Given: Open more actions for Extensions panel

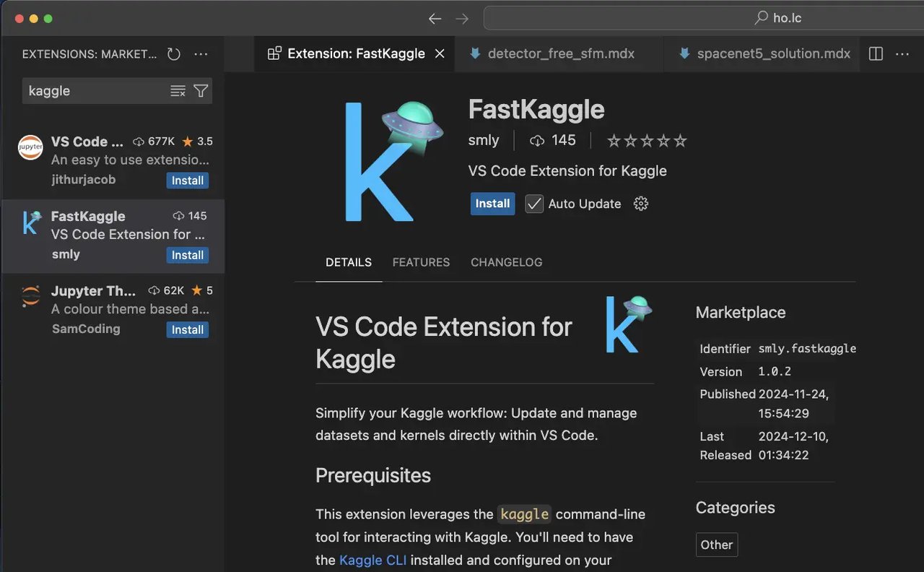Looking at the screenshot, I should (201, 53).
